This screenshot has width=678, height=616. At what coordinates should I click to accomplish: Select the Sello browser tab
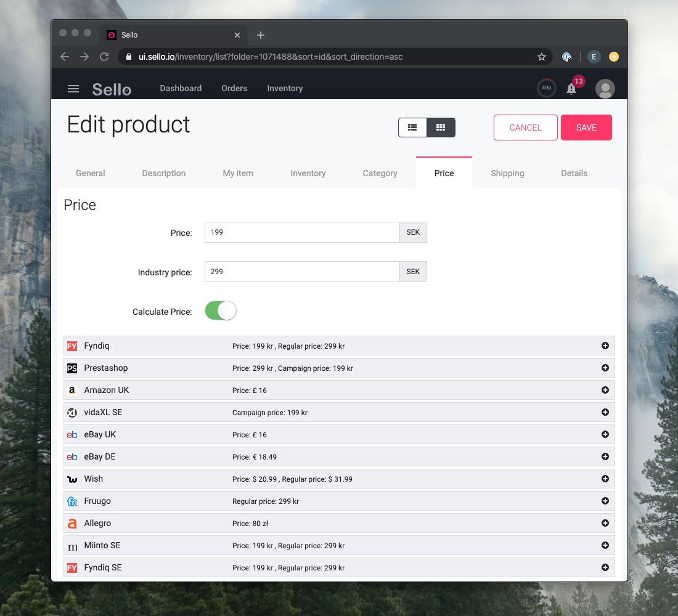[173, 35]
